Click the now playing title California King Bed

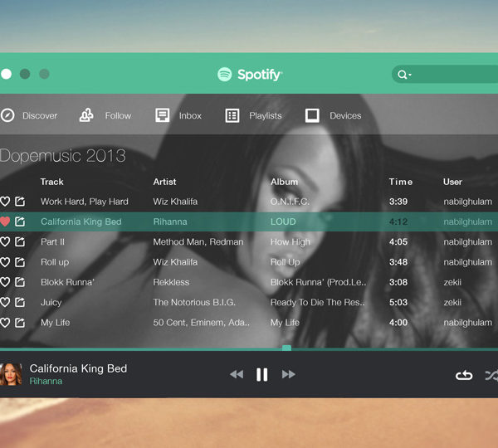tap(78, 368)
